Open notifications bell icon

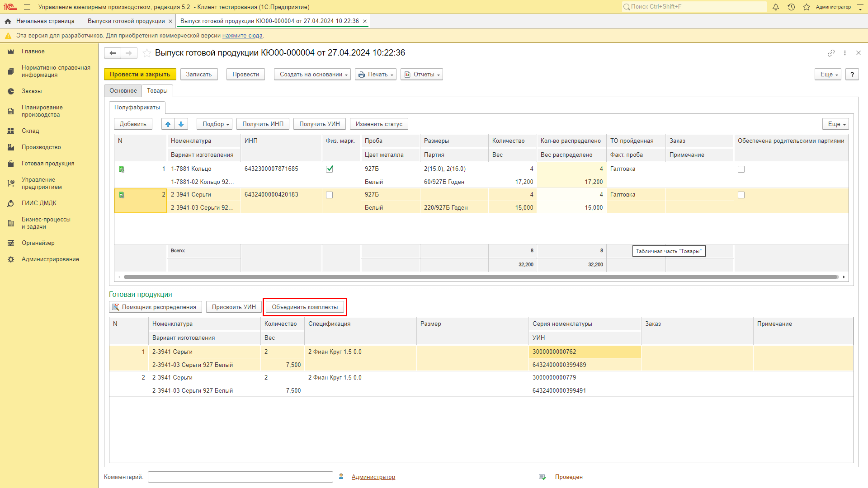pos(776,7)
